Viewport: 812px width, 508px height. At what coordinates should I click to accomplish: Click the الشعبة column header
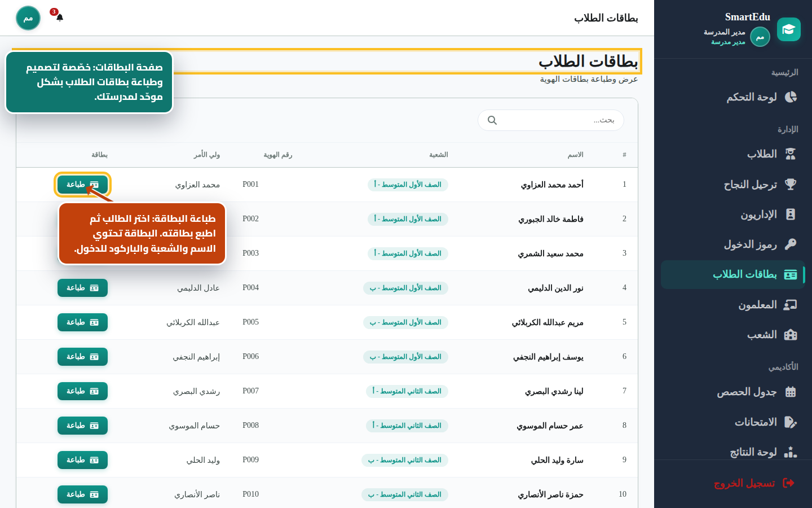(x=439, y=155)
